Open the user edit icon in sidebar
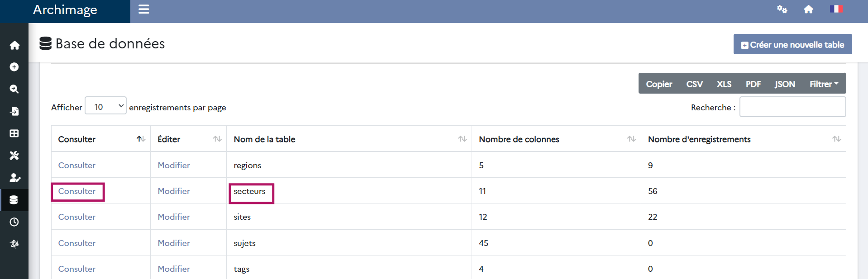 14,178
